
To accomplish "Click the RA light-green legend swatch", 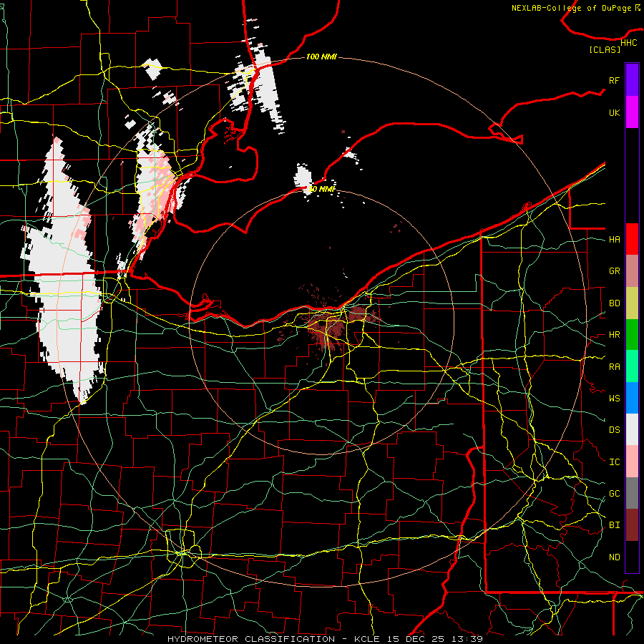I will 632,366.
